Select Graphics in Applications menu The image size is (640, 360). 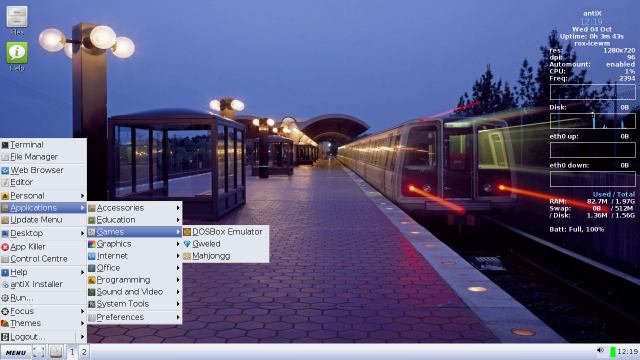[134, 244]
